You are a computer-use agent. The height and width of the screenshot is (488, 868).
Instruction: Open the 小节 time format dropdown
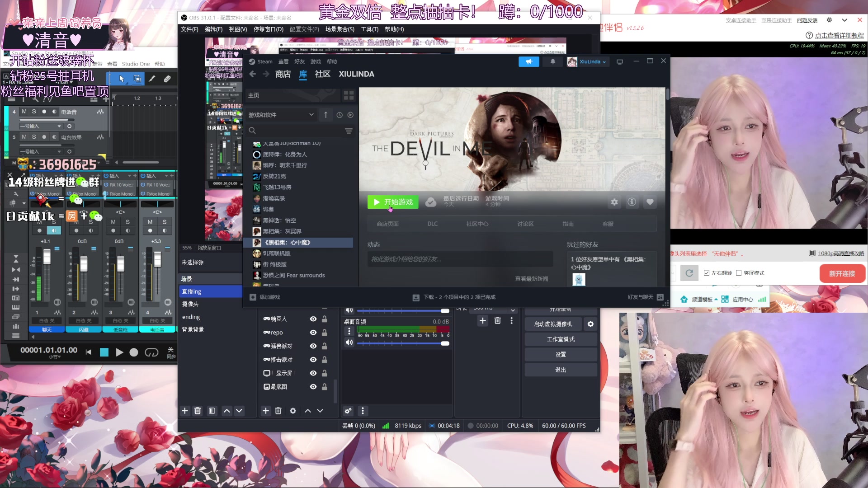55,357
